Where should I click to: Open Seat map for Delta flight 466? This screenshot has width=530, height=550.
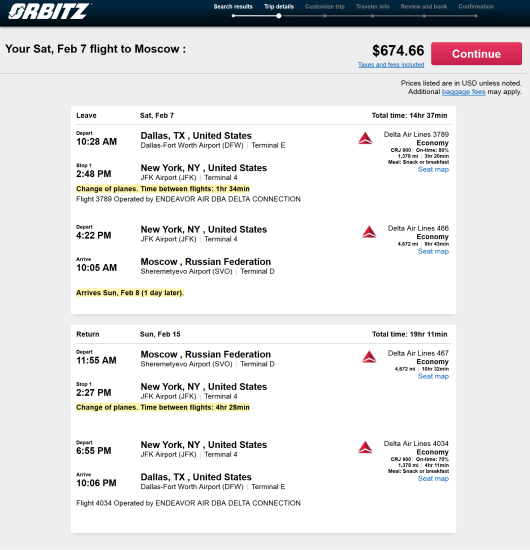(433, 251)
